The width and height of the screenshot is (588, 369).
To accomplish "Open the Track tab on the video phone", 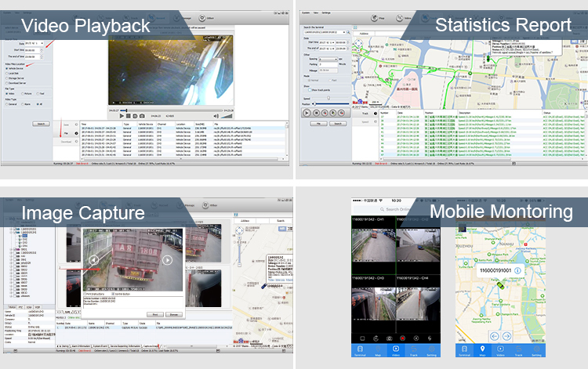I will (414, 351).
